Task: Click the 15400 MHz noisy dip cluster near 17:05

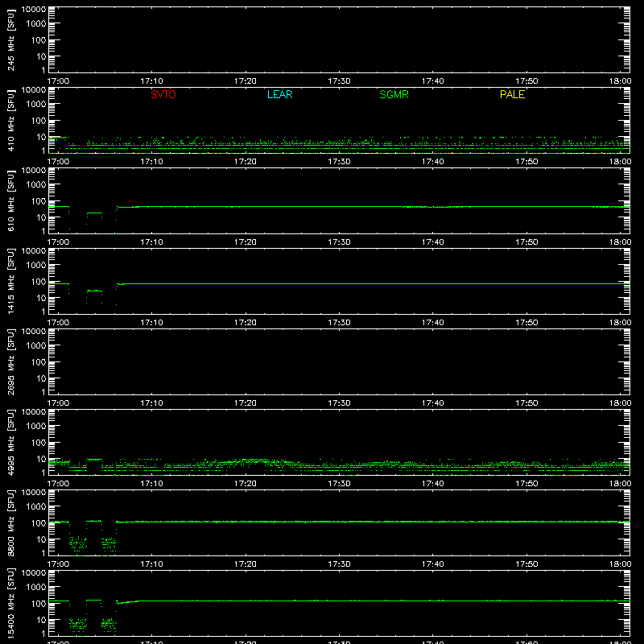Action: (109, 625)
